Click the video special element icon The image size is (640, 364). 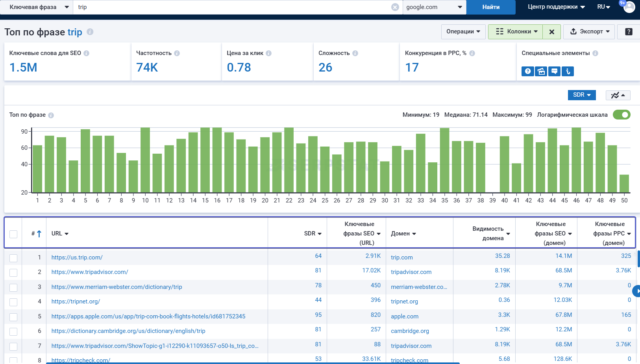(x=541, y=71)
